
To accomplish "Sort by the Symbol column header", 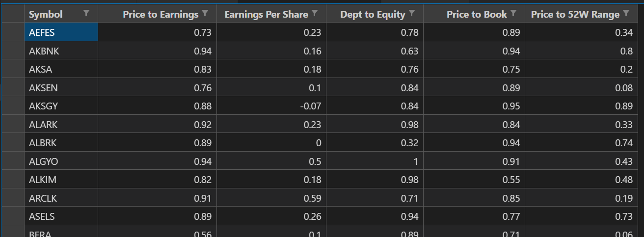I will pyautogui.click(x=46, y=15).
